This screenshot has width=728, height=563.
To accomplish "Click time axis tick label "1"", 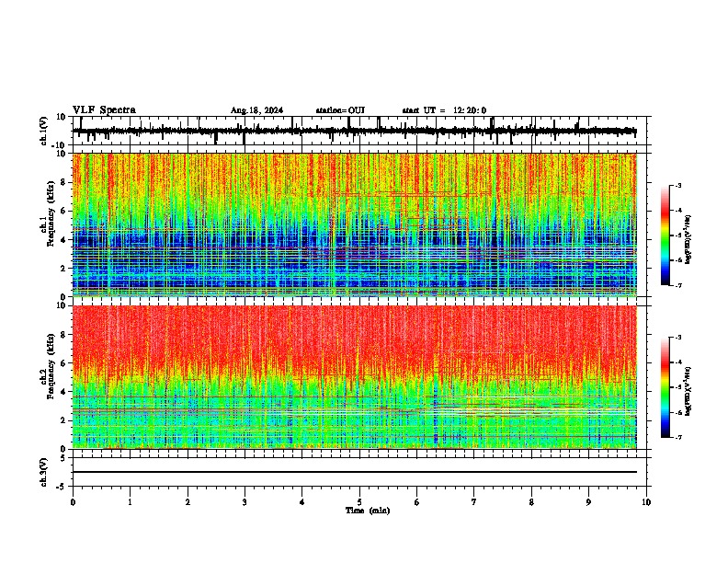I will [x=130, y=502].
